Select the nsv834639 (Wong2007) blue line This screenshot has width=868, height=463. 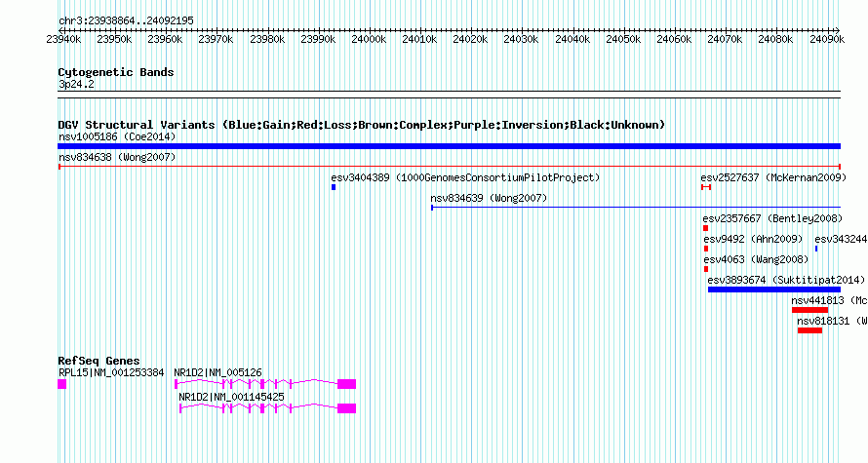point(636,208)
